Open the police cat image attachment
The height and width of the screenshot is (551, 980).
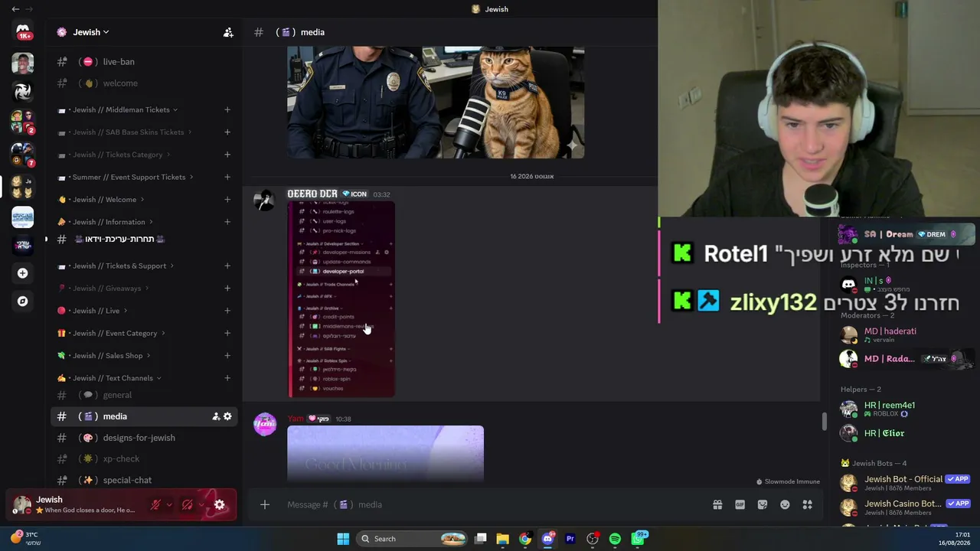point(436,102)
